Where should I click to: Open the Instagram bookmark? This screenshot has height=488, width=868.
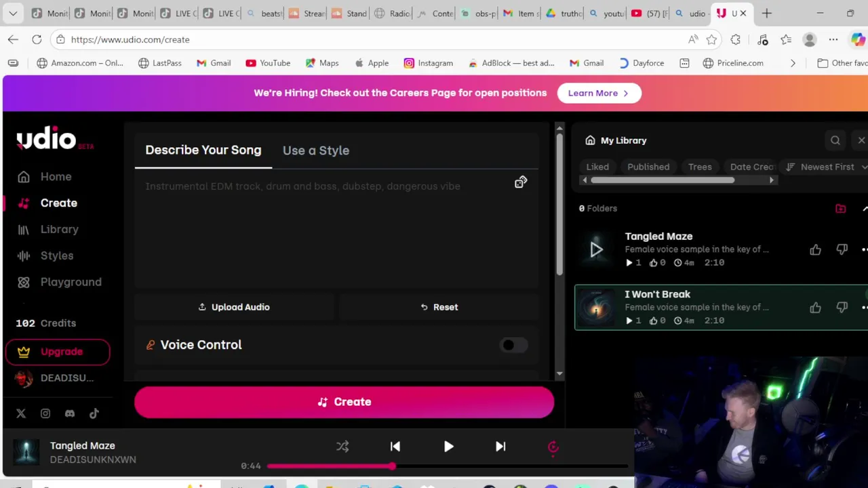point(428,63)
